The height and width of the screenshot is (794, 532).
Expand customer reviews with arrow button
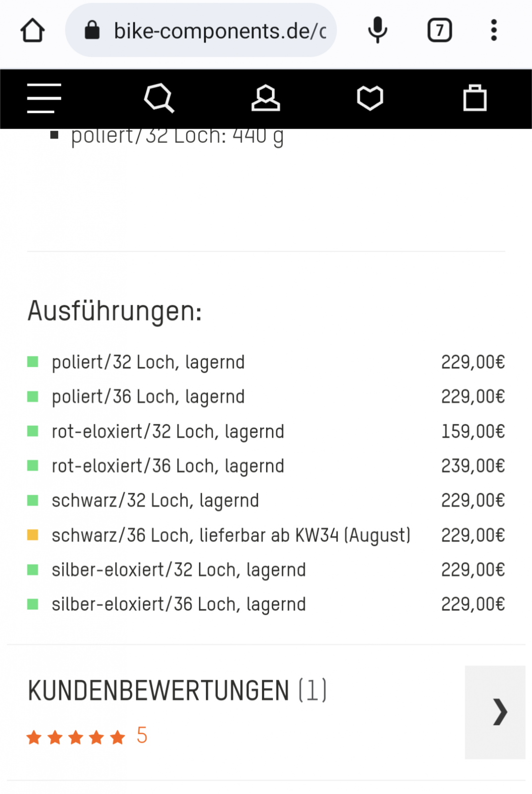(495, 712)
